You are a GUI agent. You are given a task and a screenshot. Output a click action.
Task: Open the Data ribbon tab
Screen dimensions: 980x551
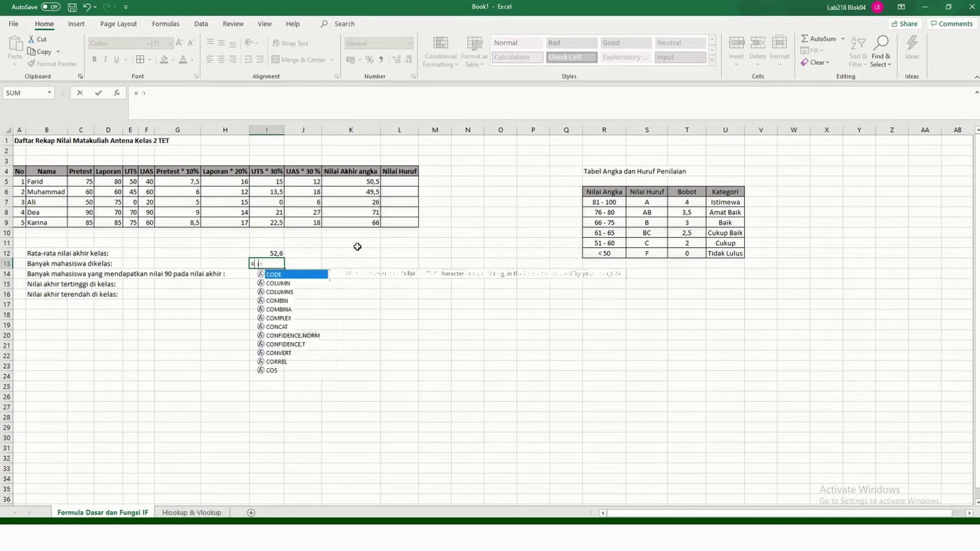pyautogui.click(x=201, y=24)
